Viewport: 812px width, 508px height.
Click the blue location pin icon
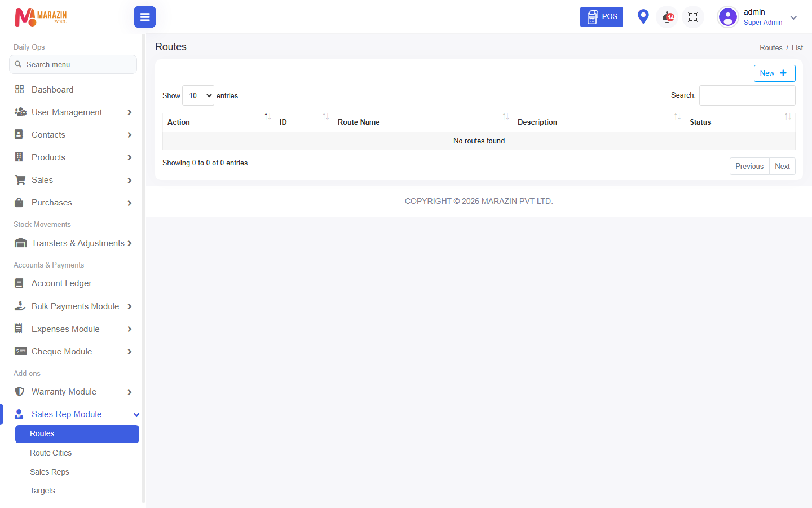[x=643, y=17]
